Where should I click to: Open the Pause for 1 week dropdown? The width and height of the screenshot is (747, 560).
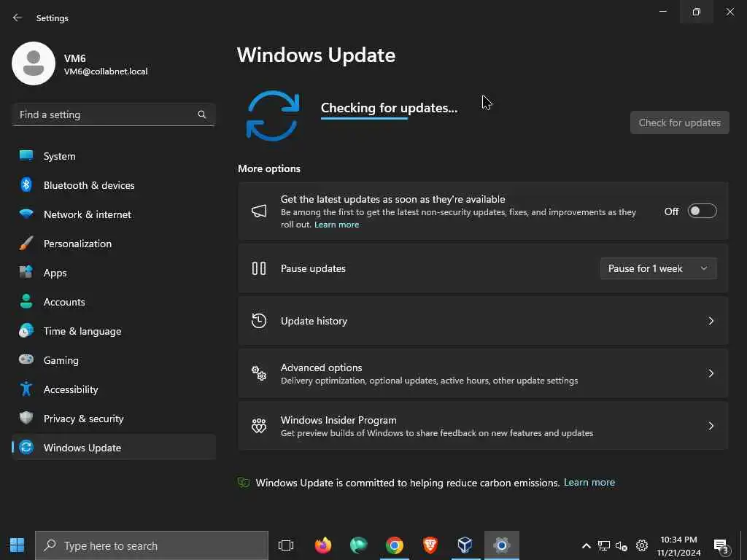pyautogui.click(x=659, y=268)
